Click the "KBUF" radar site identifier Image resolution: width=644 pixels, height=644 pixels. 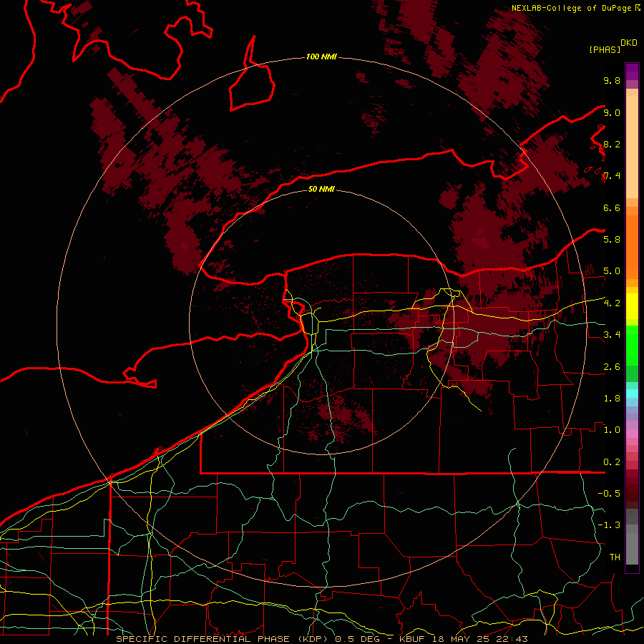[x=412, y=639]
